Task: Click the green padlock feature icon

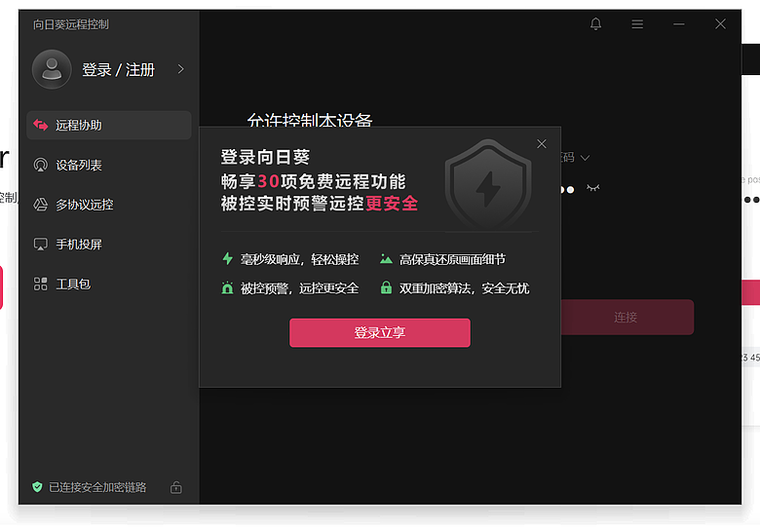Action: click(386, 287)
